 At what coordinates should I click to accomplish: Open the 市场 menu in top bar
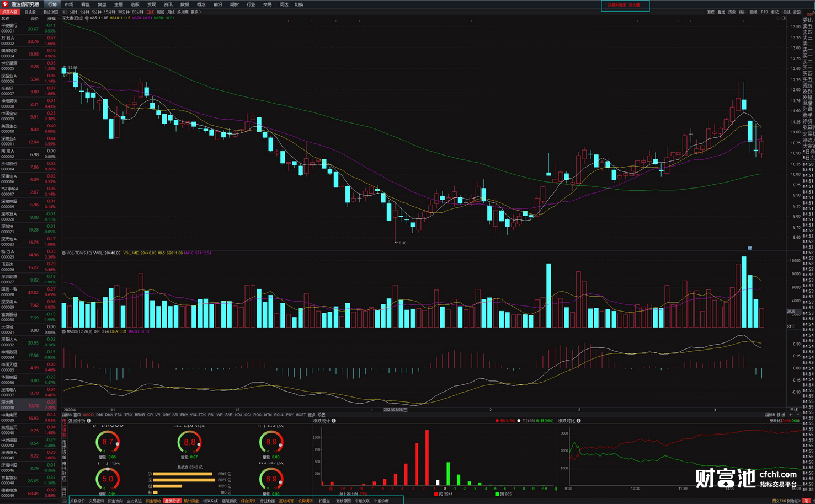[x=69, y=4]
